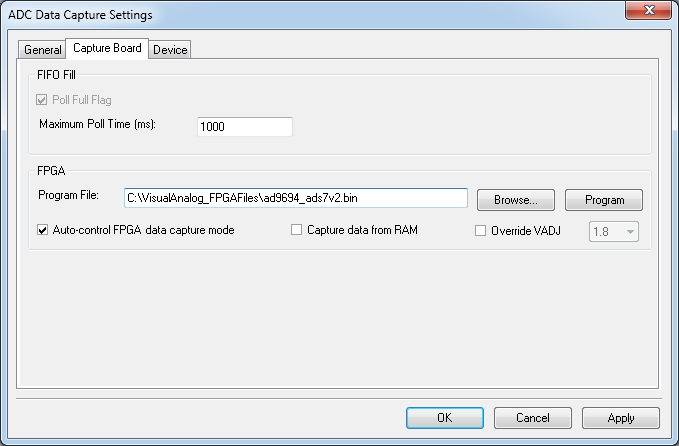Click the Maximum Poll Time (ms) label

(x=105, y=124)
